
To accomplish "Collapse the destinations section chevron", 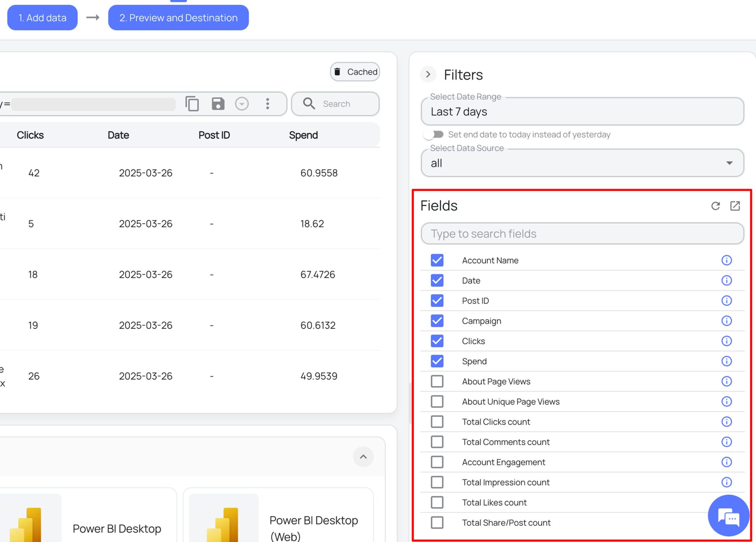I will [x=363, y=457].
